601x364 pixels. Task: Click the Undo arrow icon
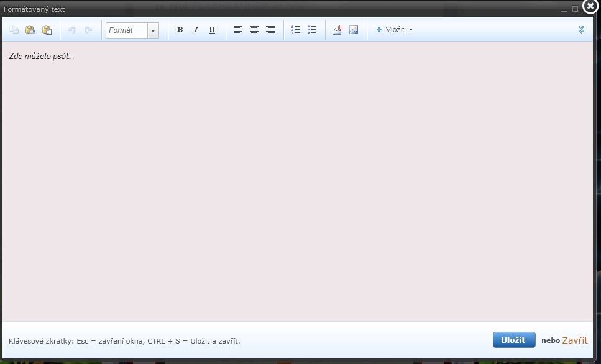point(71,30)
